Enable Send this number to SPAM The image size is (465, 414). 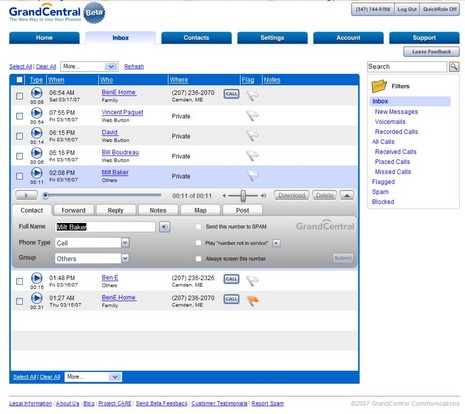point(198,227)
